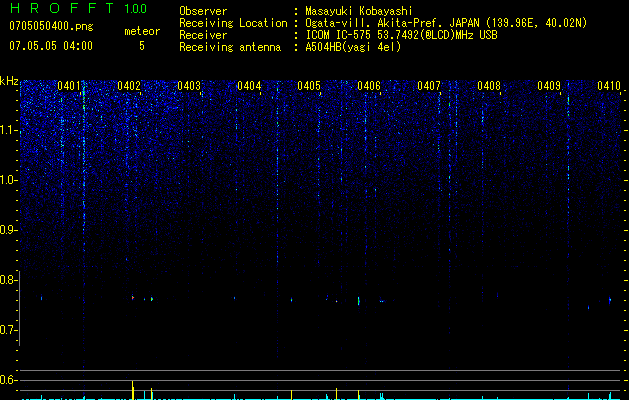Image resolution: width=629 pixels, height=400 pixels.
Task: Select the filename 0705050400.png
Action: click(x=51, y=26)
